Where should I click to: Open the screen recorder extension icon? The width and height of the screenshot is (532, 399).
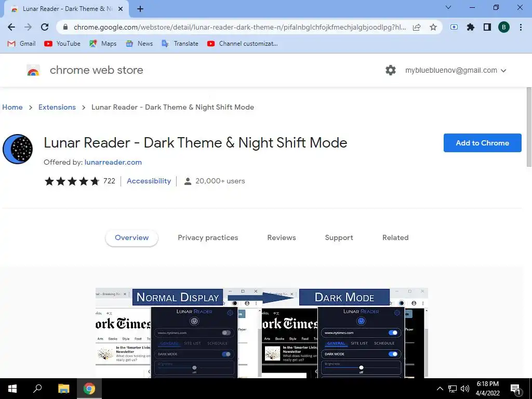click(454, 27)
